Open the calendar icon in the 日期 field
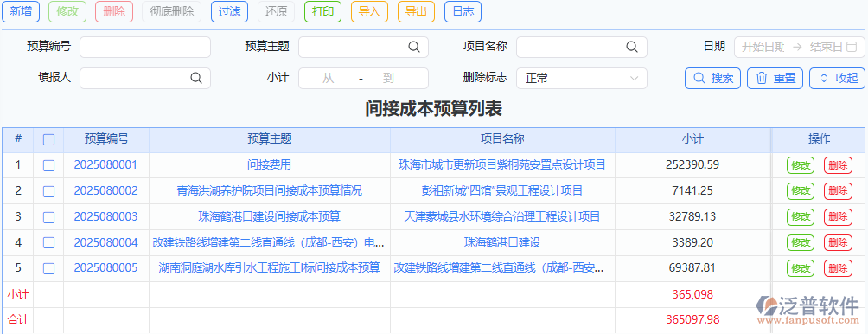The height and width of the screenshot is (334, 868). click(852, 47)
